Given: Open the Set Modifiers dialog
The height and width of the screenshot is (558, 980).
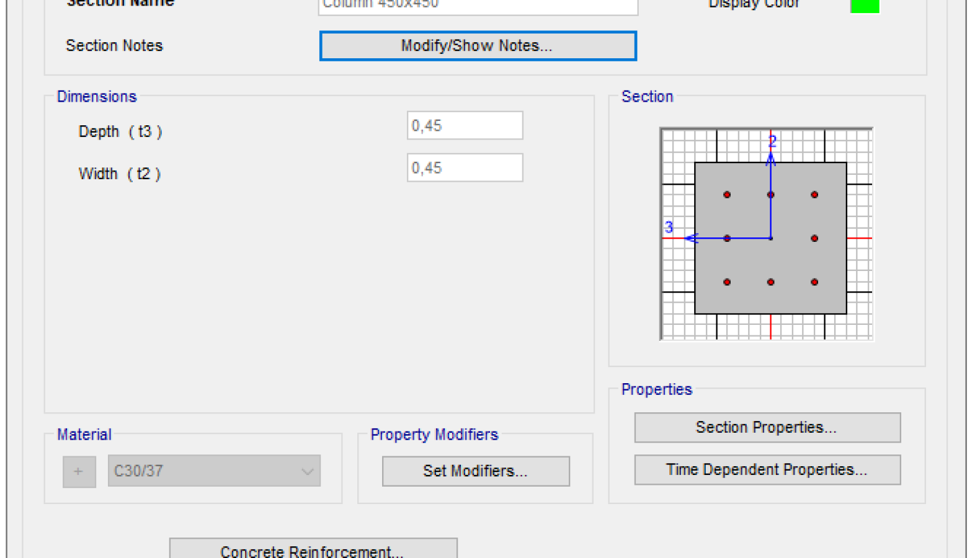Looking at the screenshot, I should pos(476,471).
